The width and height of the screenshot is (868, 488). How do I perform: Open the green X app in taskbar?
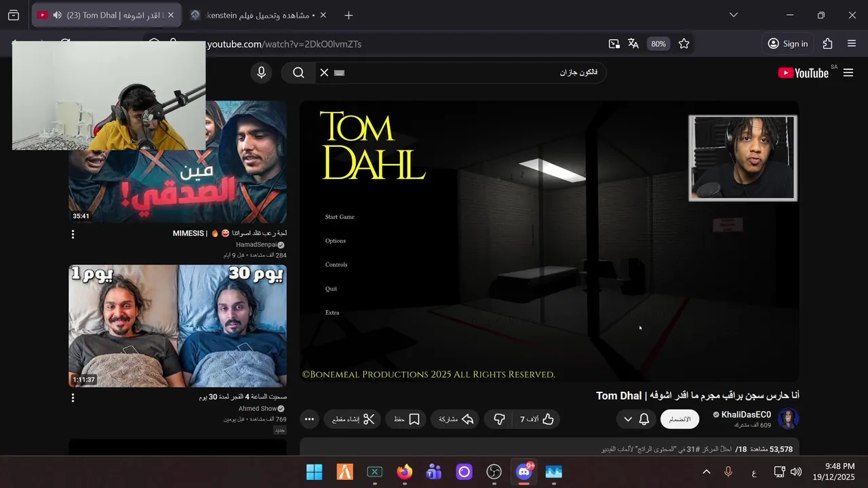[375, 472]
